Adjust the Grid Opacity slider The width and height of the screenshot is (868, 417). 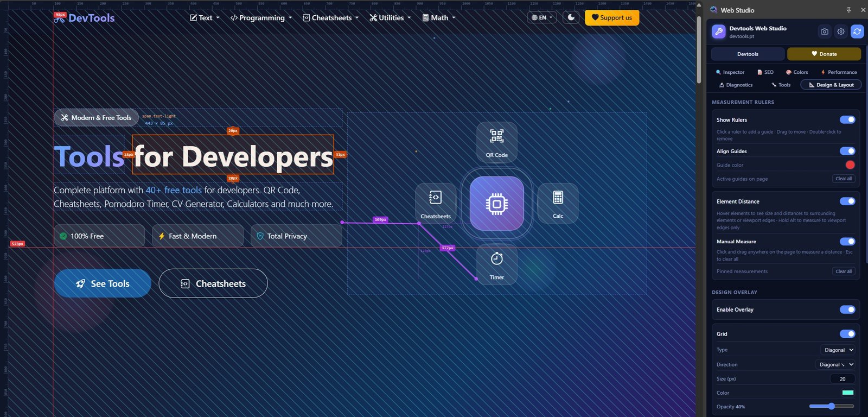(x=832, y=406)
